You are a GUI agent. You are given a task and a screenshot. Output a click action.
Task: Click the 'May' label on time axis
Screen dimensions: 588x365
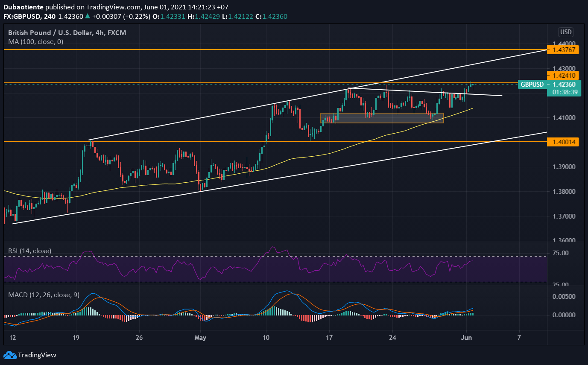(x=200, y=338)
